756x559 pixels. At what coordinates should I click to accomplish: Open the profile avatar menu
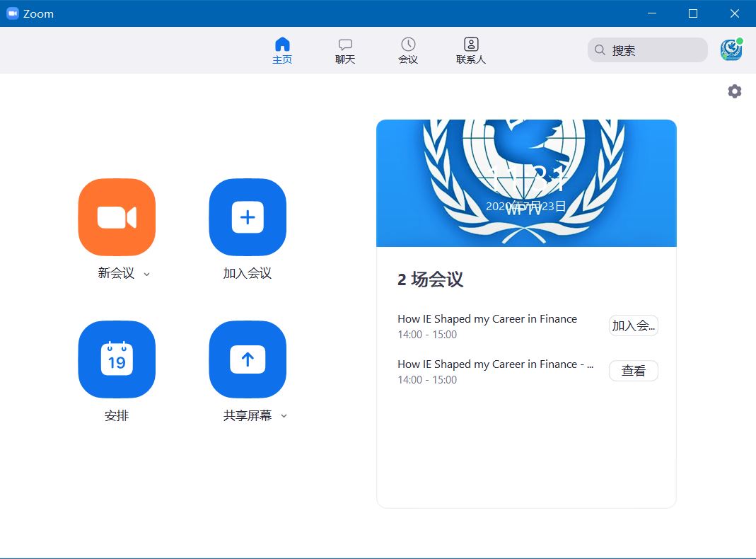pyautogui.click(x=731, y=50)
